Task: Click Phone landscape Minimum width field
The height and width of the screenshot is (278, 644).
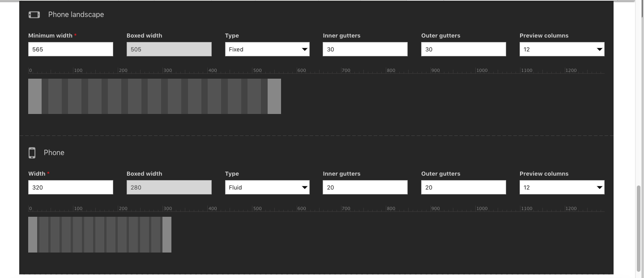Action: [71, 49]
